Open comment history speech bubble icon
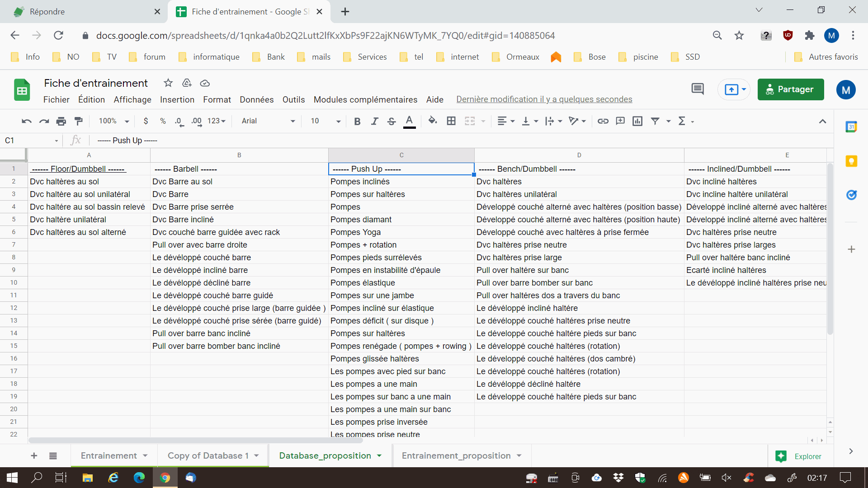Screen dimensions: 868x488 click(x=698, y=89)
